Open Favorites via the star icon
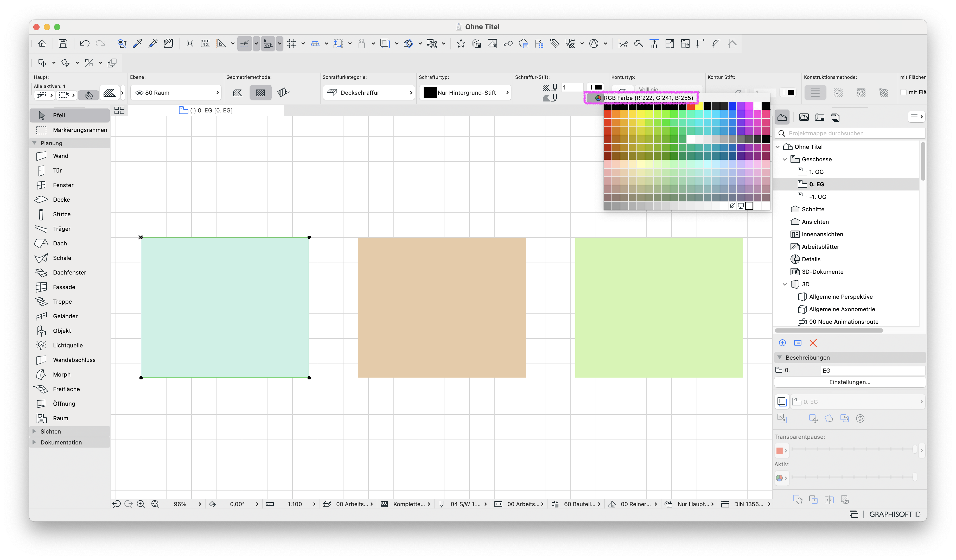Screen dimensions: 956x560 (x=461, y=44)
